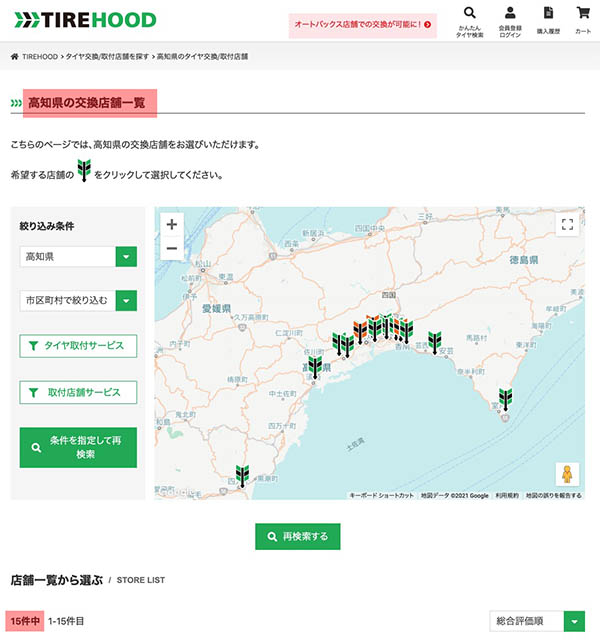Select the store marker near 須崎
600x640 pixels.
(315, 367)
